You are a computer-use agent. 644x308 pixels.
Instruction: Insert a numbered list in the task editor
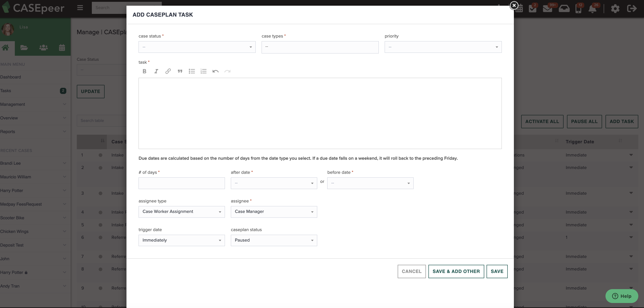click(x=204, y=71)
